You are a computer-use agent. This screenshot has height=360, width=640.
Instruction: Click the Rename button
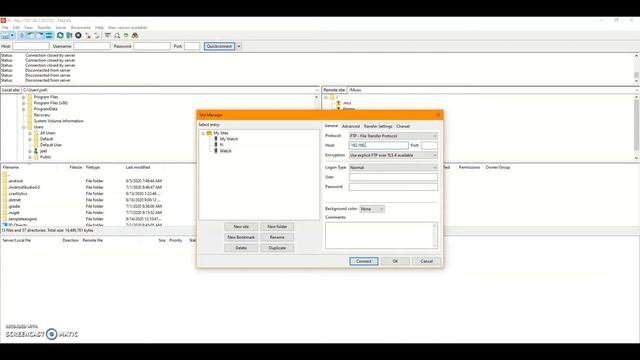click(277, 237)
